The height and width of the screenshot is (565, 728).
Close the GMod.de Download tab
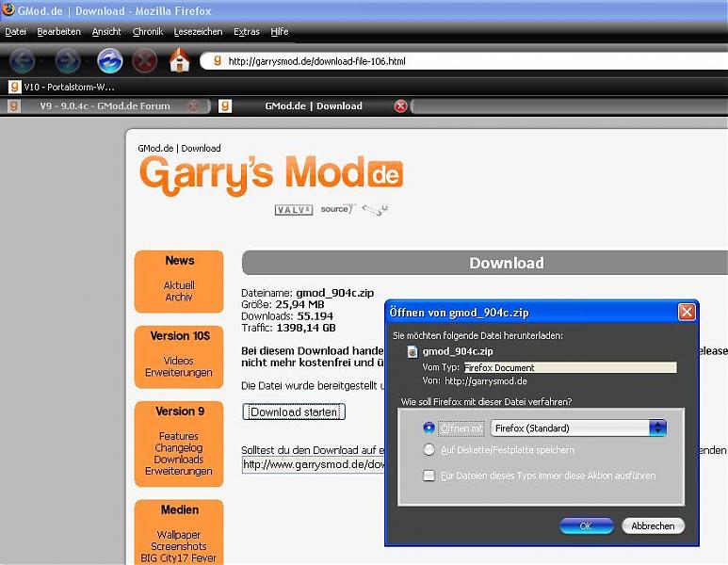tap(400, 106)
